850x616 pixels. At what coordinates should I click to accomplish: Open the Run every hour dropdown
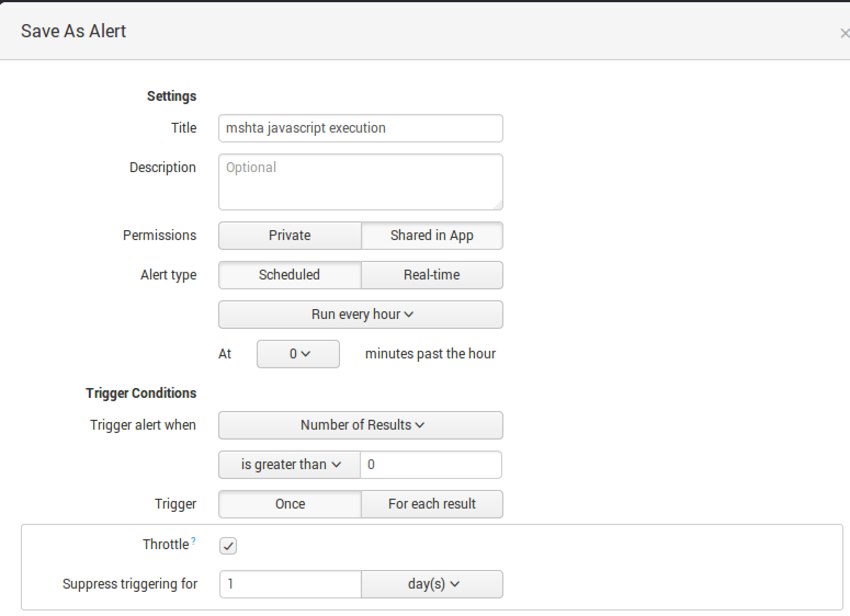tap(361, 315)
